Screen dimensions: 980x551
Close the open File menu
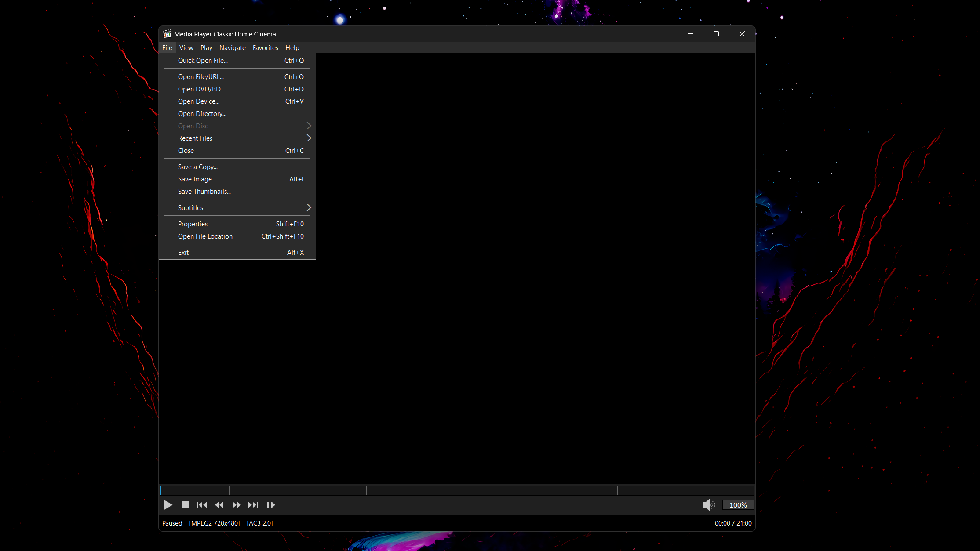click(167, 48)
